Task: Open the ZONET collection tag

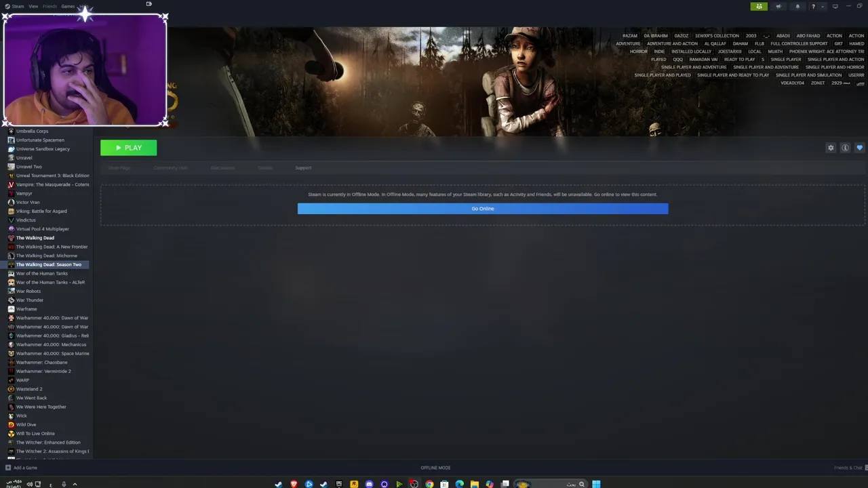Action: (818, 83)
